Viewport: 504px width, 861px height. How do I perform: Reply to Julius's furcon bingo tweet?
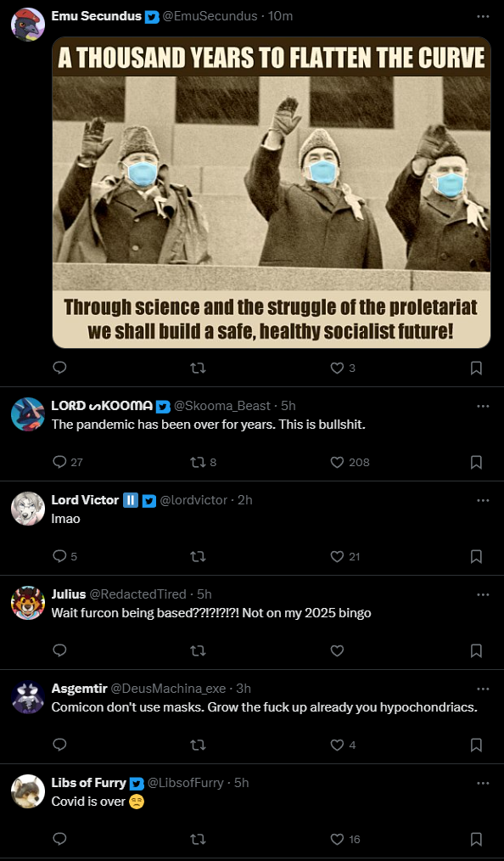(59, 650)
